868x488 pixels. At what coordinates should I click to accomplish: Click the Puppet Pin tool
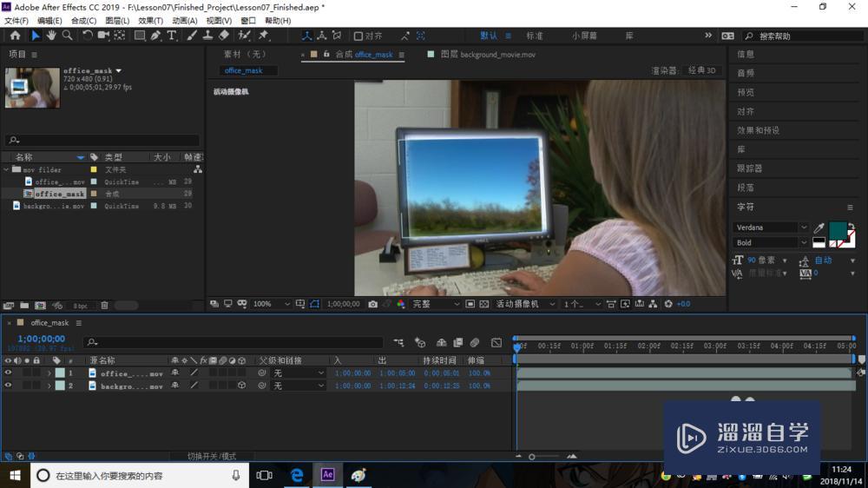(264, 36)
